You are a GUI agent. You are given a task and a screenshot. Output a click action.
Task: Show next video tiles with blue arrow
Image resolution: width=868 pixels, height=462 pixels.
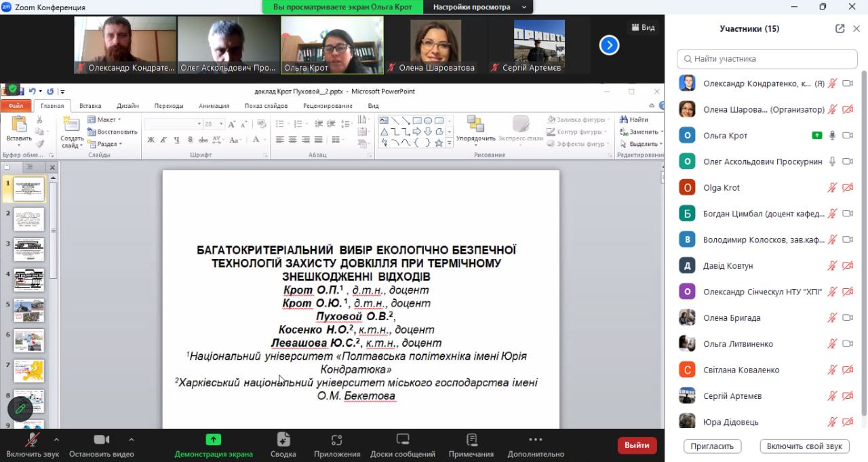pos(609,45)
